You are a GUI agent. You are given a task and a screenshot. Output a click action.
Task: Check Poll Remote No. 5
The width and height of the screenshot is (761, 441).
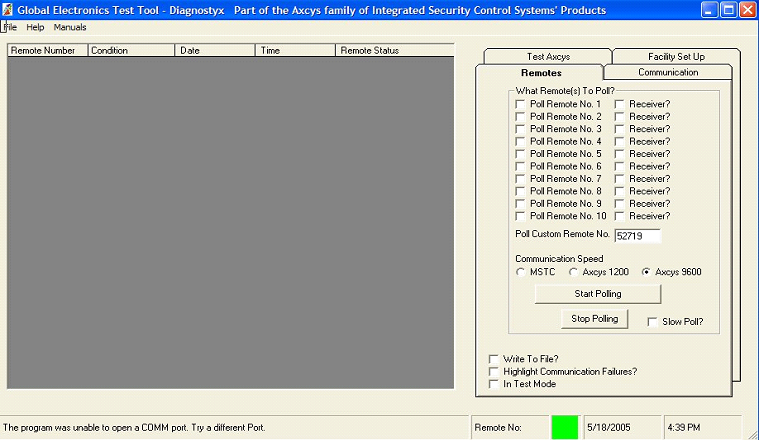pos(520,154)
